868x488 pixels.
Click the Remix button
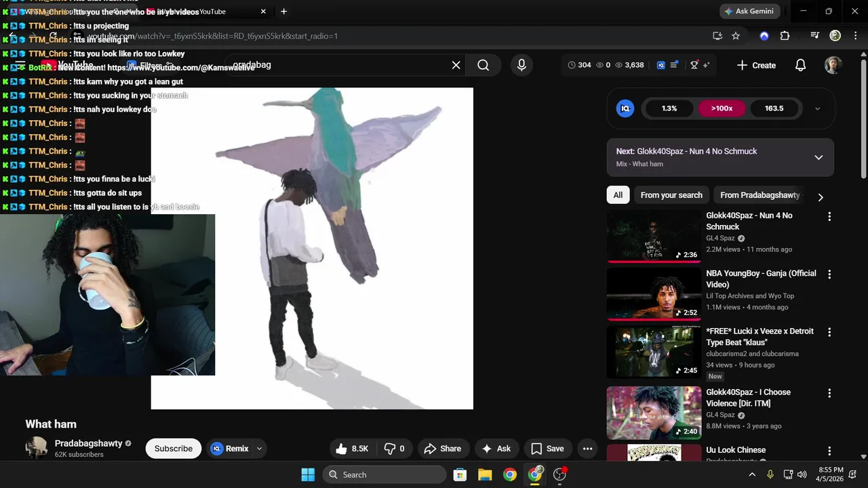coord(230,449)
